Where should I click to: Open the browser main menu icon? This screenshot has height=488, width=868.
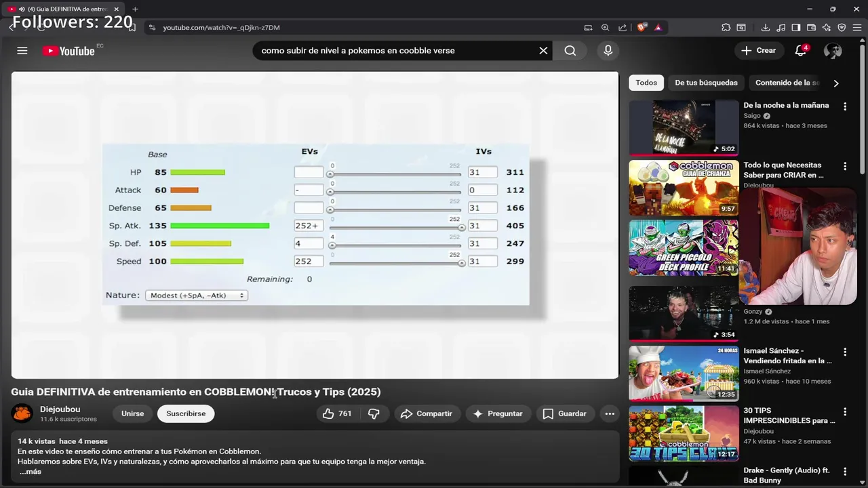coord(857,28)
